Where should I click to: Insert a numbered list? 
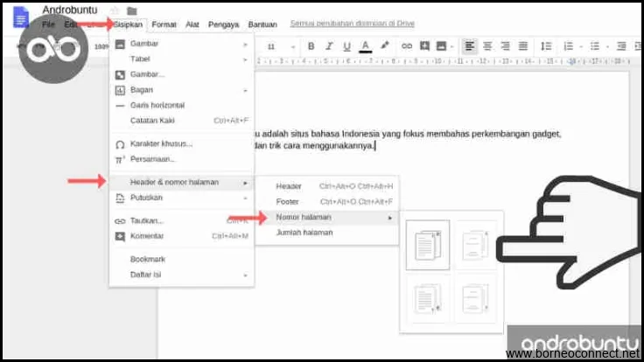pos(569,46)
